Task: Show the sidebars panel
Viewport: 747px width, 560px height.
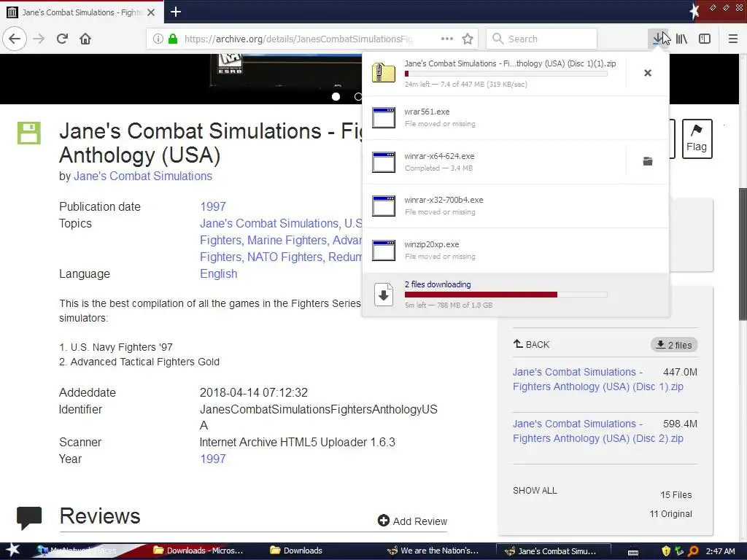Action: click(705, 39)
